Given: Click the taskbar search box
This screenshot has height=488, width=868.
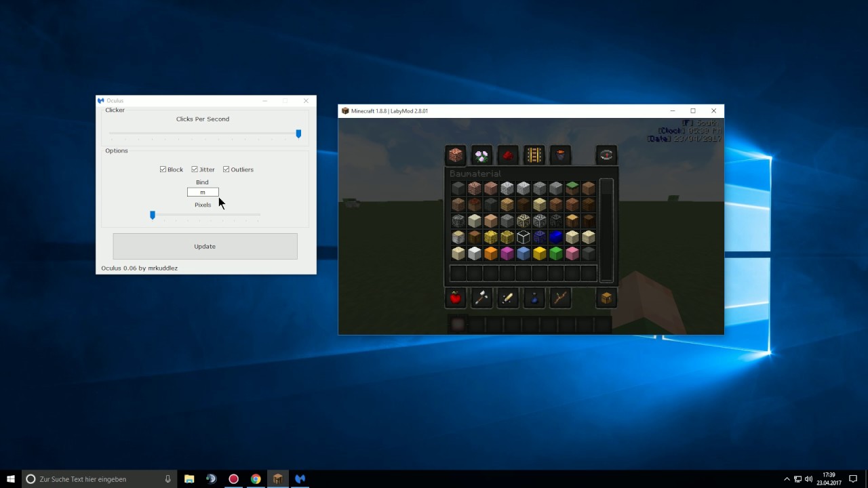Looking at the screenshot, I should 100,479.
